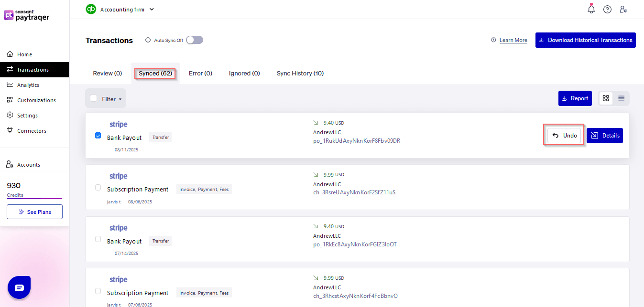The image size is (644, 307).
Task: Go to Home in the sidebar
Action: point(34,54)
